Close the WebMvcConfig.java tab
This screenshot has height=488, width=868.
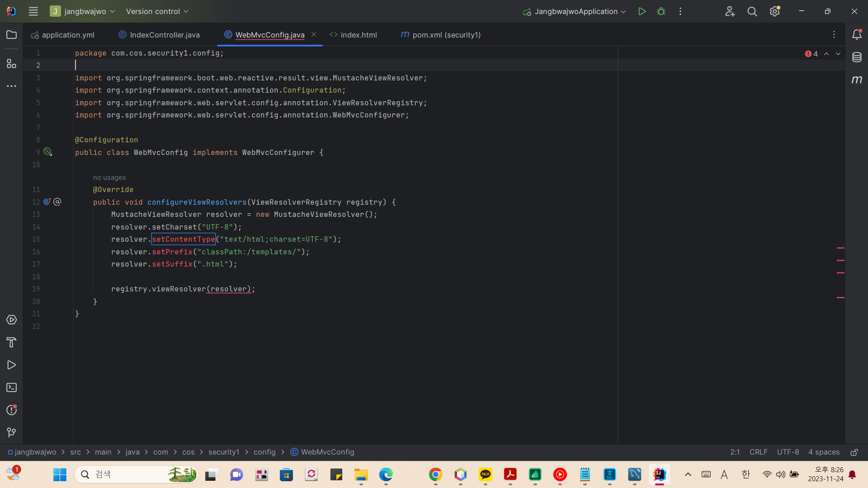314,34
